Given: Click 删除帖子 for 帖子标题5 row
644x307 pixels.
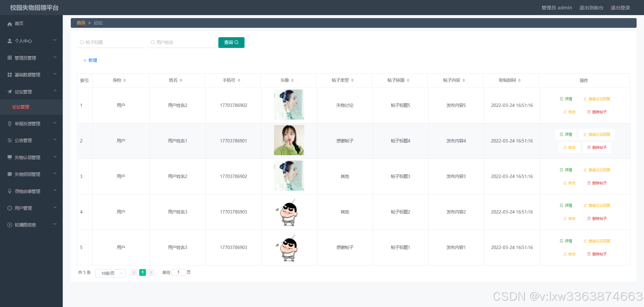Looking at the screenshot, I should [597, 112].
